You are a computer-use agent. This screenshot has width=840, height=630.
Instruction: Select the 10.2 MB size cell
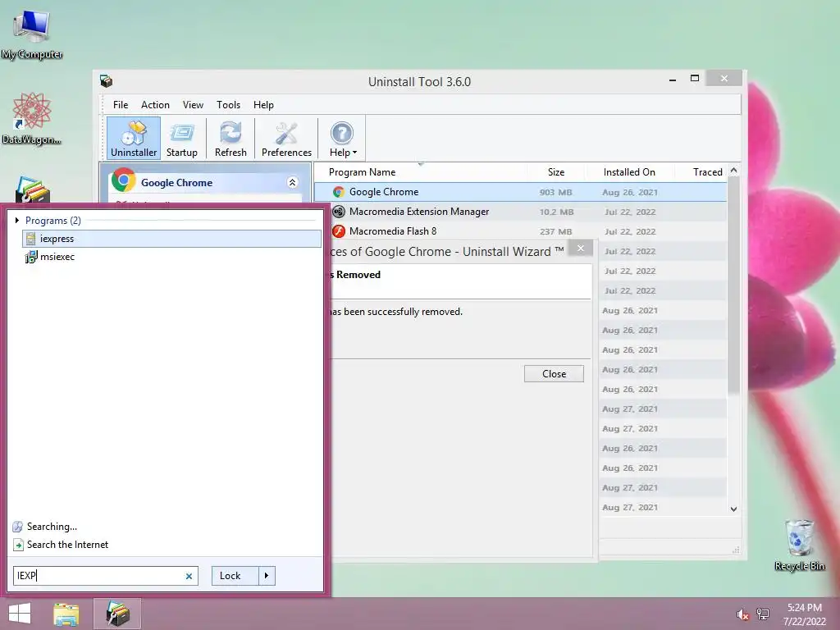coord(556,212)
